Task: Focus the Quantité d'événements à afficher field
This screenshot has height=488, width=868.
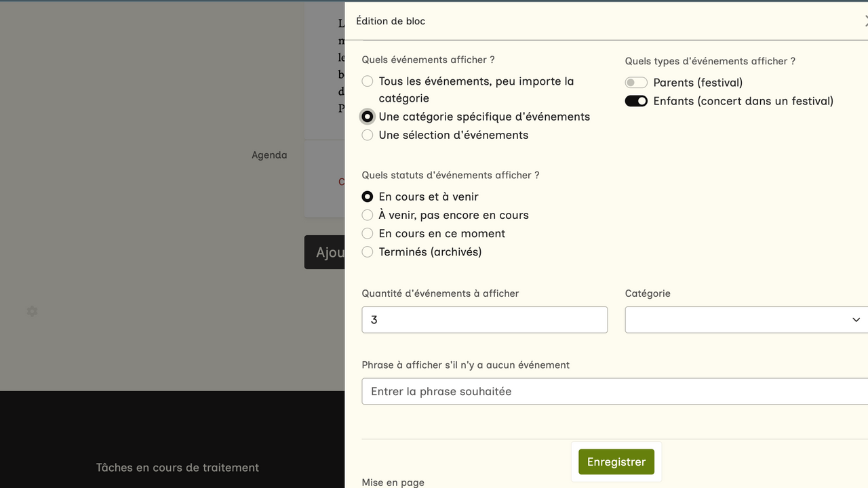Action: (484, 320)
